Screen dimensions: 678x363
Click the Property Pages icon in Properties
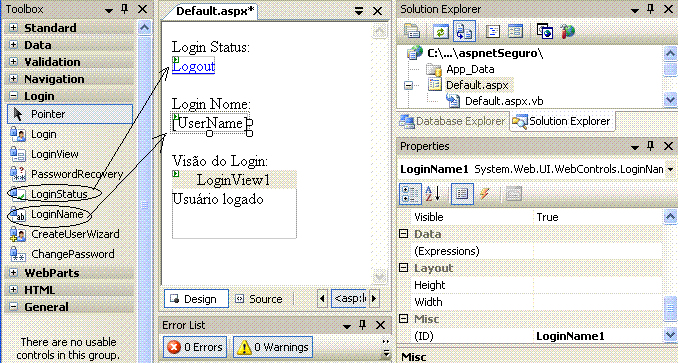[x=513, y=194]
